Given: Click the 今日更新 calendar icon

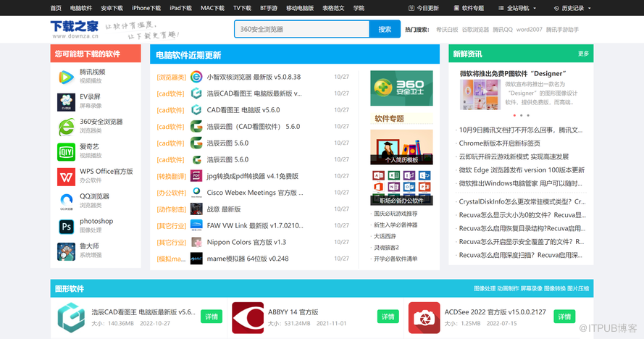Looking at the screenshot, I should pyautogui.click(x=411, y=8).
